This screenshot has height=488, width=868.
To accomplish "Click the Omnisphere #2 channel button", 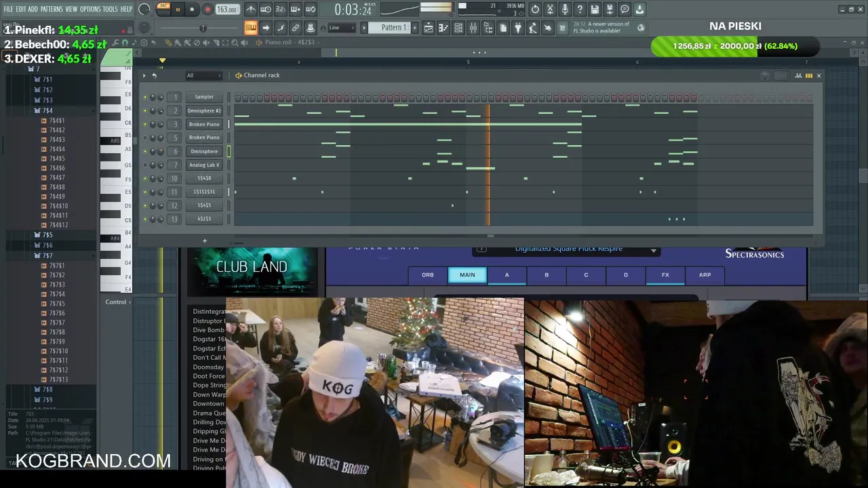I will [204, 110].
